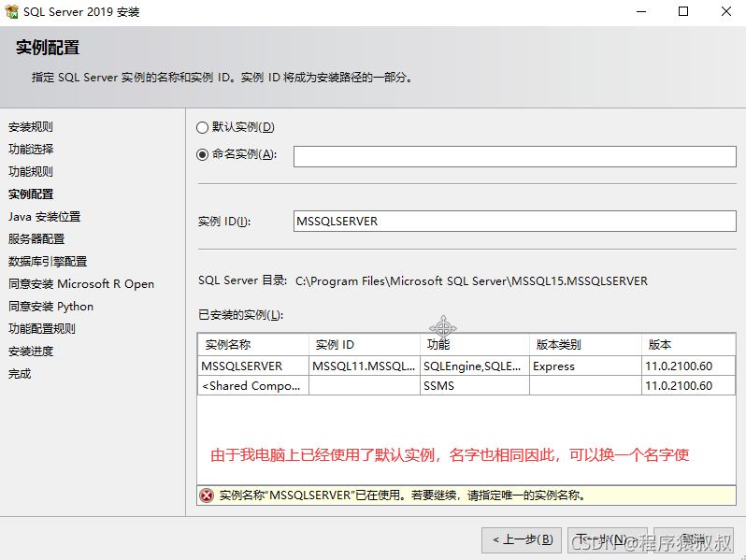
Task: Click the MSSQL11.MSSQL... instance ID cell
Action: (365, 366)
